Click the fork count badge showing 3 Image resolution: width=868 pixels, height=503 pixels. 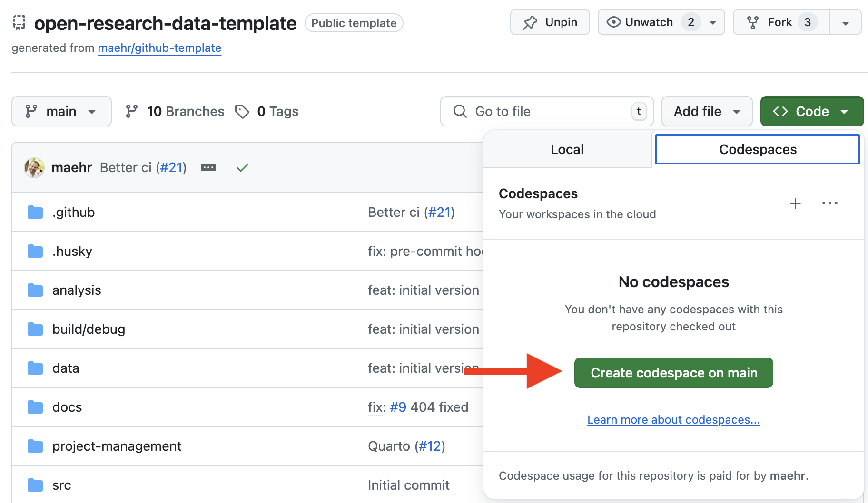click(808, 22)
